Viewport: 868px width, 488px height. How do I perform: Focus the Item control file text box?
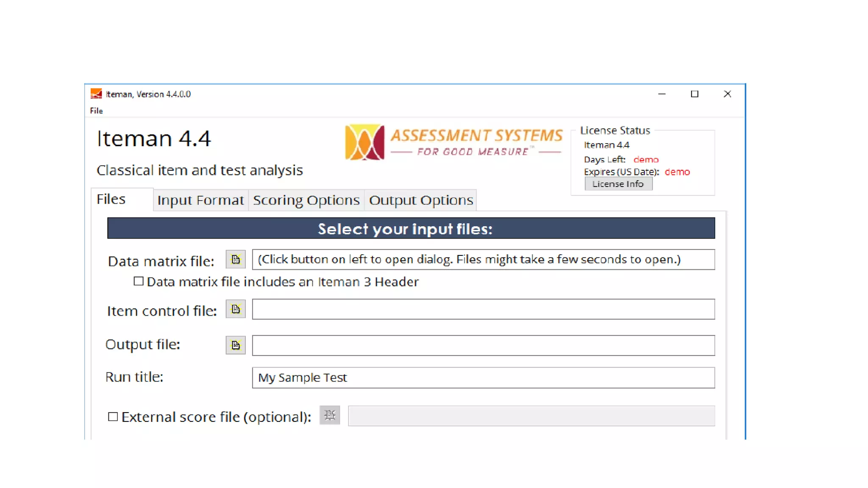(483, 309)
